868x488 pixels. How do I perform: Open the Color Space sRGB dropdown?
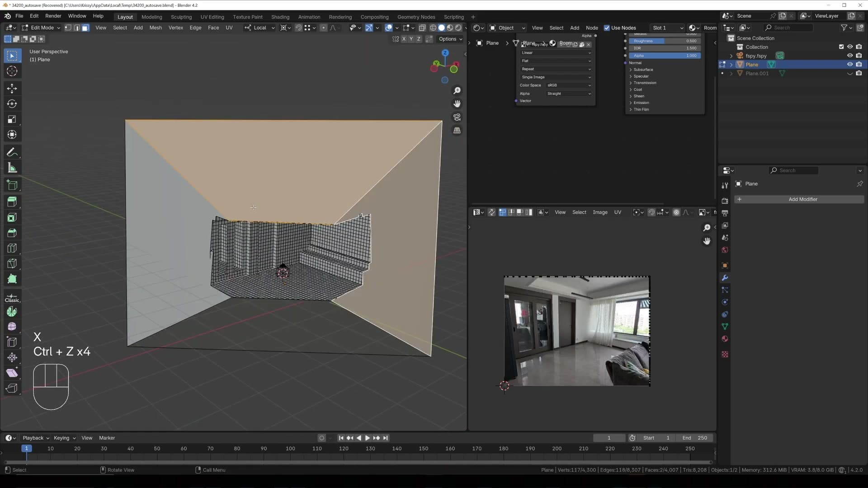click(569, 85)
